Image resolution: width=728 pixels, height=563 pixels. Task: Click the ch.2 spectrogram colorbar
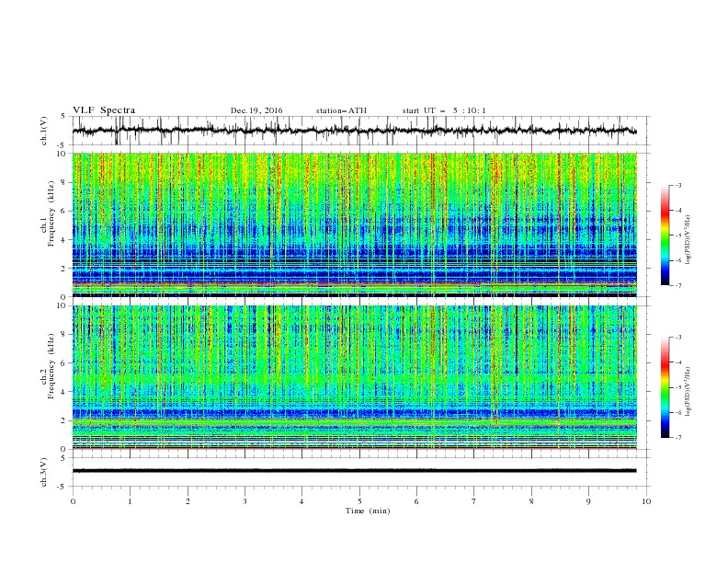pos(665,387)
